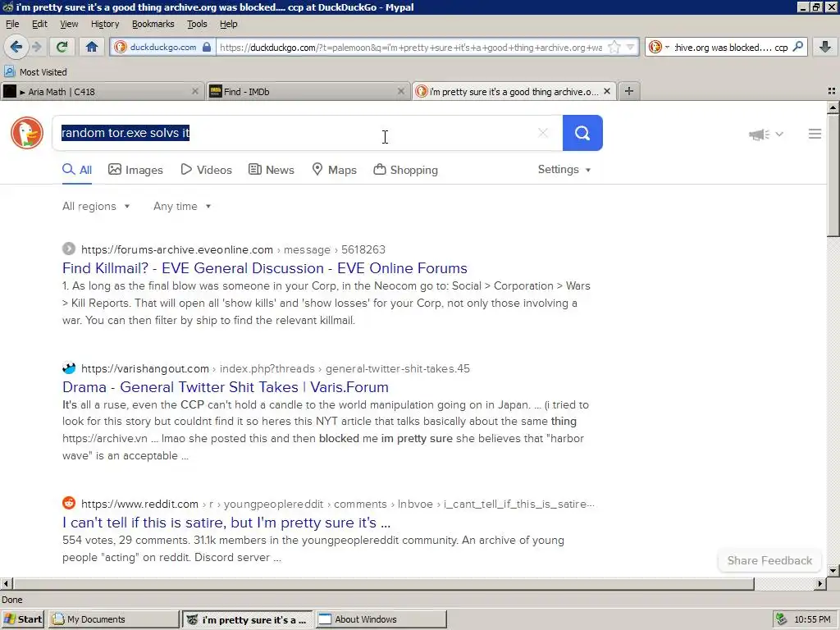Bookmark this page with the star icon
Screen dimensions: 840x630
[614, 47]
